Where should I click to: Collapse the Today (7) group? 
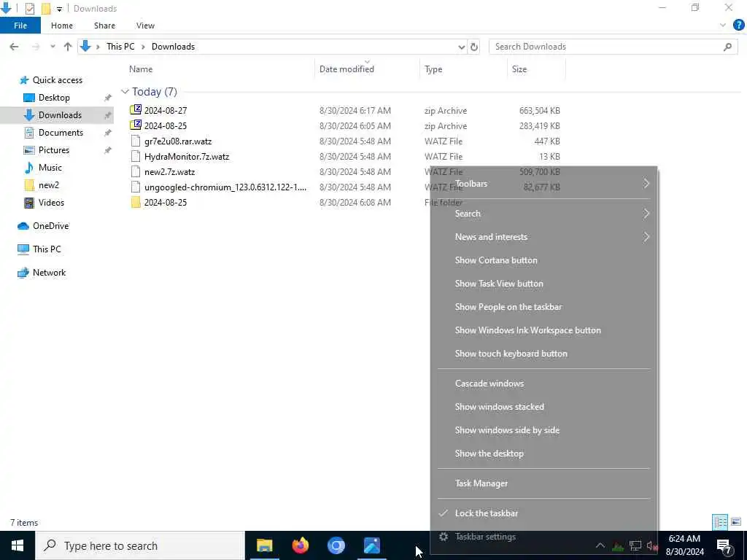click(125, 91)
